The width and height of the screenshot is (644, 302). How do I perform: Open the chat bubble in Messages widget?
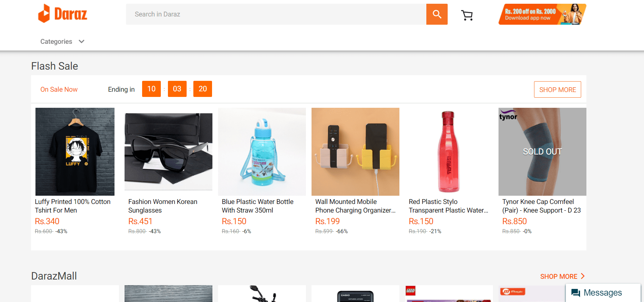click(x=574, y=292)
